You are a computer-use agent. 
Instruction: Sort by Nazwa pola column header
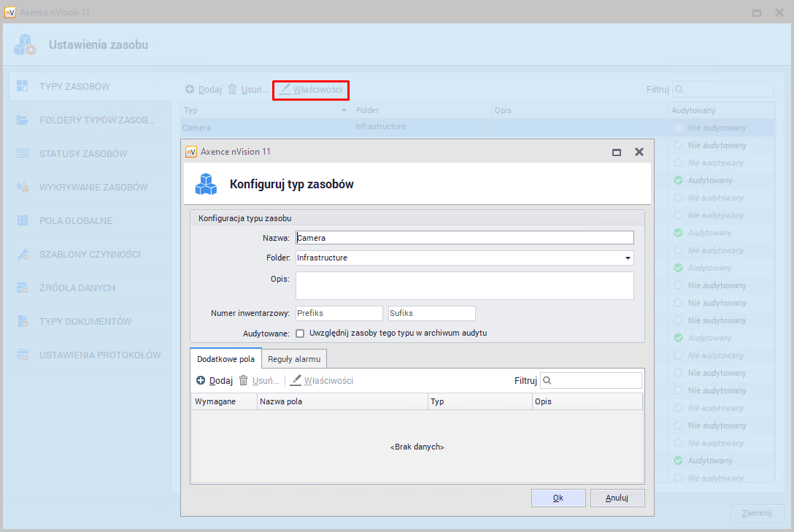[342, 402]
